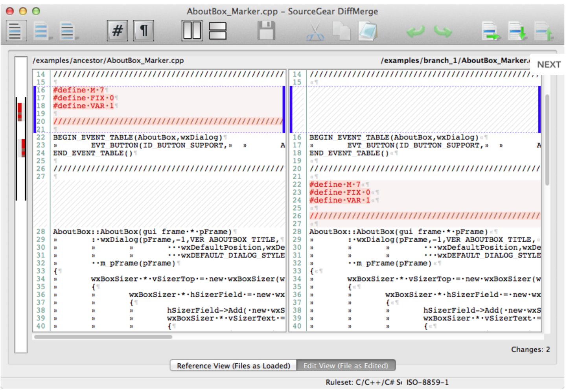Select the show differences only icon
Viewport: 567px width, 392px height.
pos(41,31)
